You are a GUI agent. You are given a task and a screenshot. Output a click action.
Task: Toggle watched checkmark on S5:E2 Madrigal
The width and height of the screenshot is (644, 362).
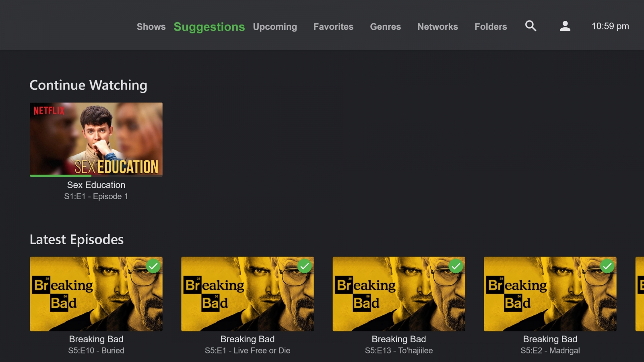607,266
